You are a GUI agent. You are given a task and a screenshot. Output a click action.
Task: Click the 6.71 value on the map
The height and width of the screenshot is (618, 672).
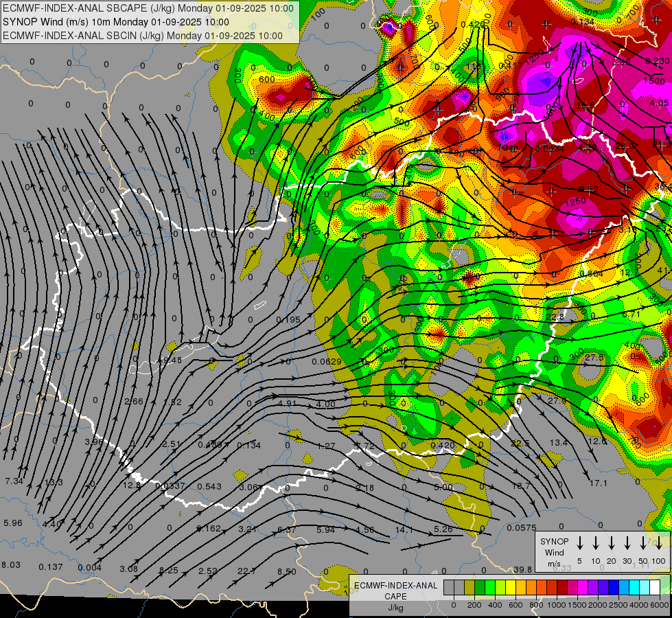pos(632,314)
